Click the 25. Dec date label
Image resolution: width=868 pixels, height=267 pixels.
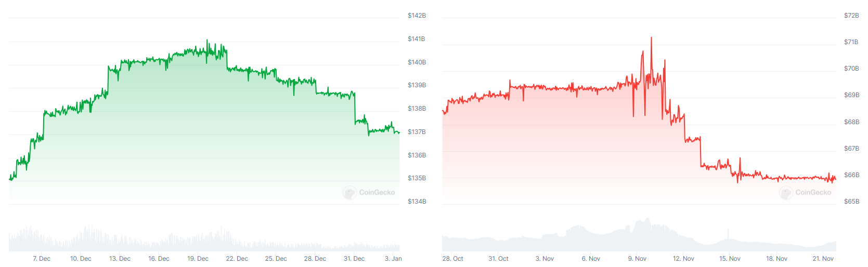276,259
